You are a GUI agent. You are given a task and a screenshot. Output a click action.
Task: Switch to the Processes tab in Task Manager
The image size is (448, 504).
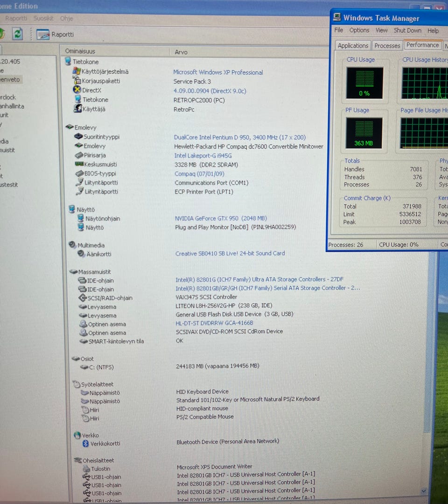387,46
